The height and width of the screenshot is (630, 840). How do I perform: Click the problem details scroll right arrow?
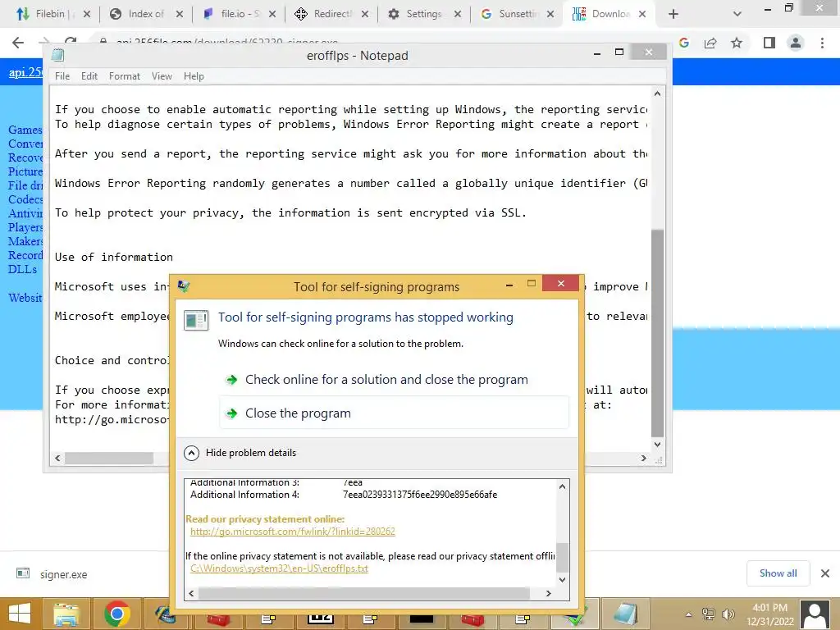pos(549,593)
